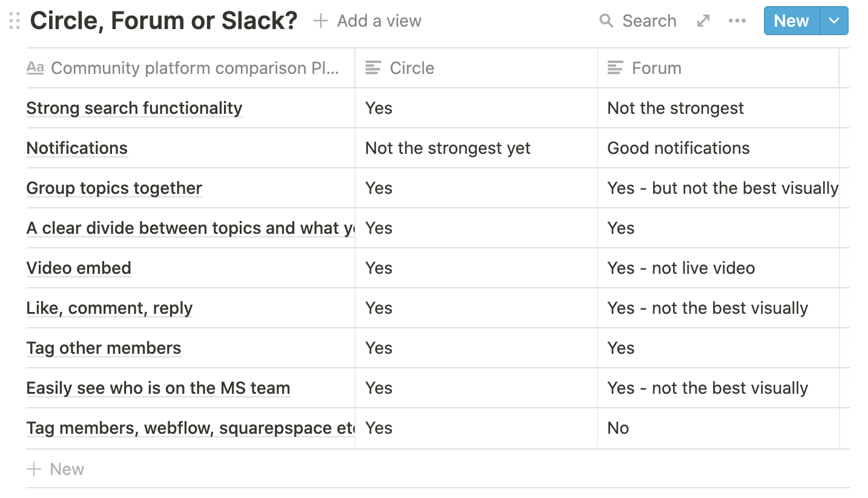This screenshot has height=498, width=868.
Task: Add a new row below the table
Action: (x=56, y=469)
